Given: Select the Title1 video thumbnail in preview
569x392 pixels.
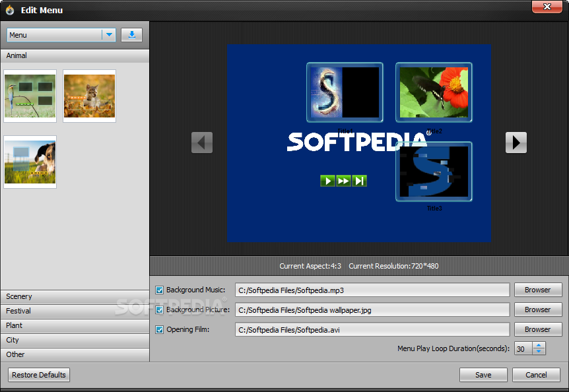Looking at the screenshot, I should 345,92.
